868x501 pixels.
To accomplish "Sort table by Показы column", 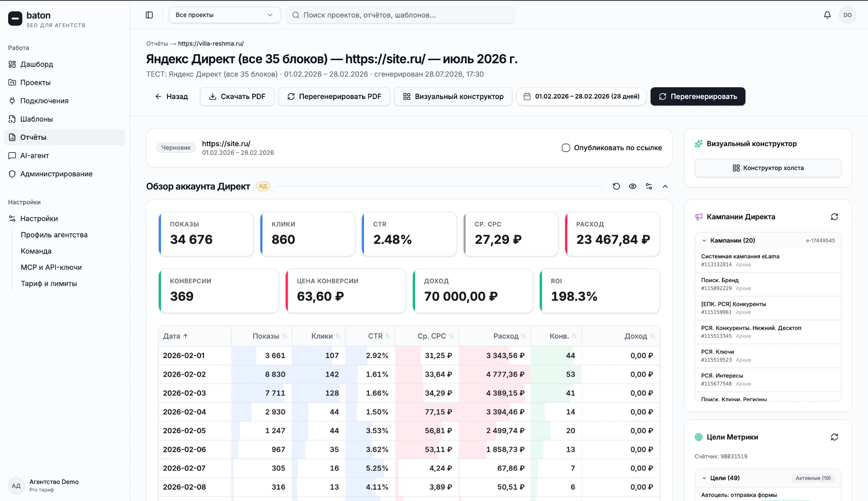I will pyautogui.click(x=269, y=336).
